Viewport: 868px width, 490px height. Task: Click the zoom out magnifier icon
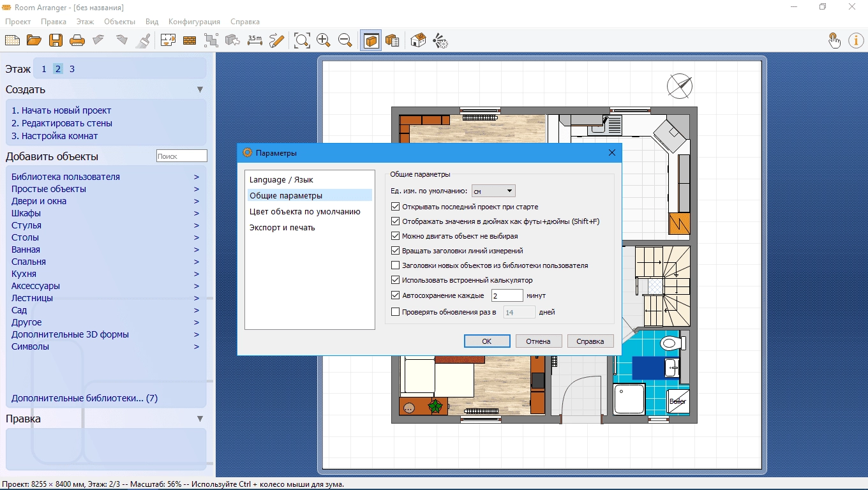[345, 40]
